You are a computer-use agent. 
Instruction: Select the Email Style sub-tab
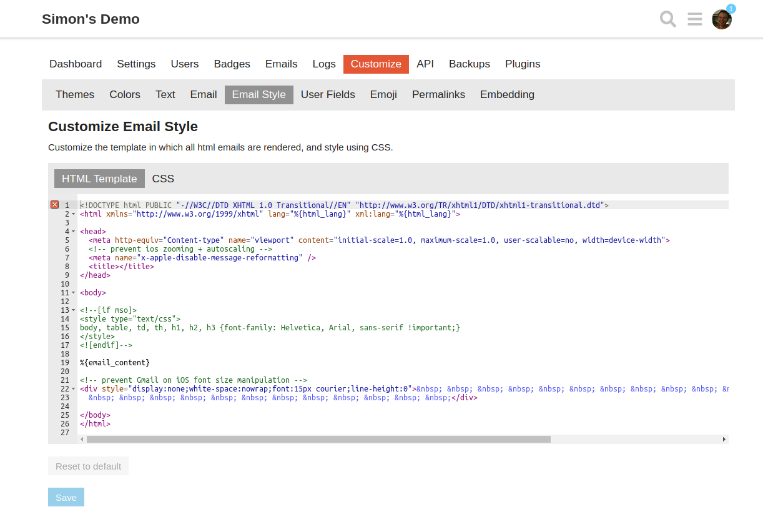tap(259, 94)
